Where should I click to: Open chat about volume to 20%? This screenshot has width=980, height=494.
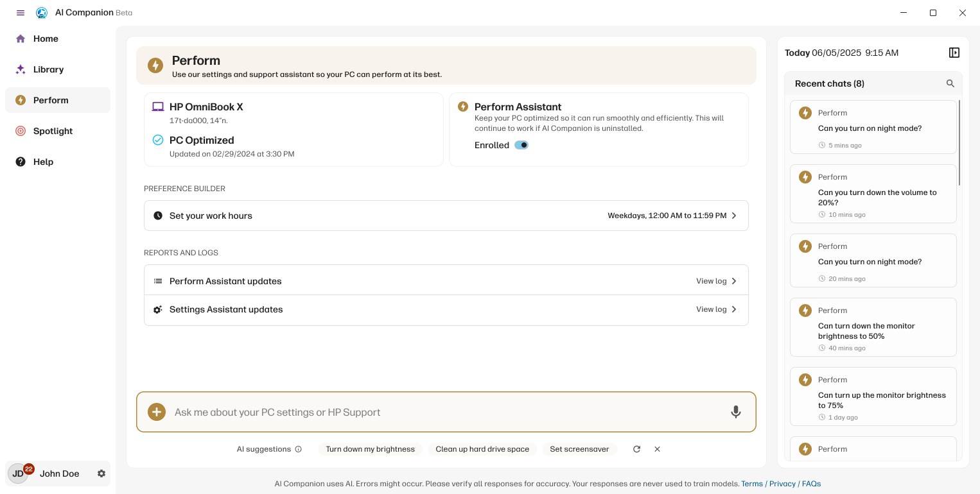click(873, 194)
